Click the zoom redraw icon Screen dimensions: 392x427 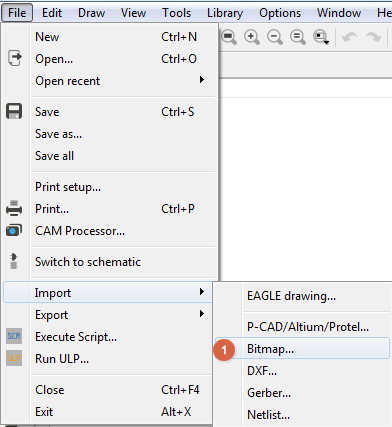[x=298, y=37]
